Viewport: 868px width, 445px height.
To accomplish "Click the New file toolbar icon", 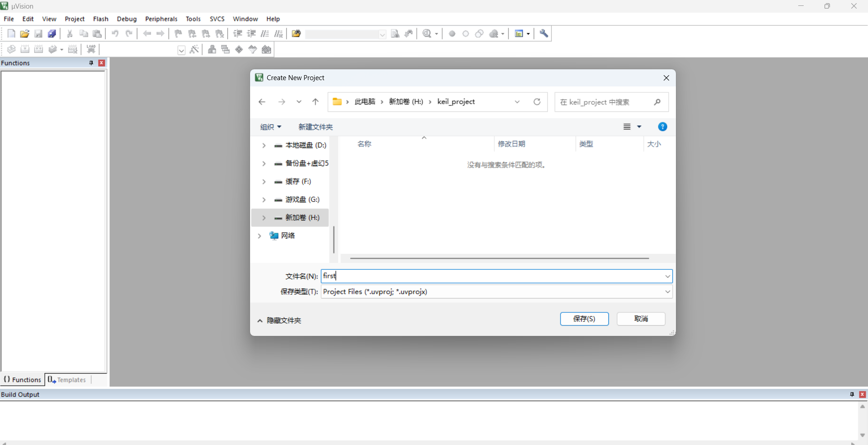I will point(11,33).
